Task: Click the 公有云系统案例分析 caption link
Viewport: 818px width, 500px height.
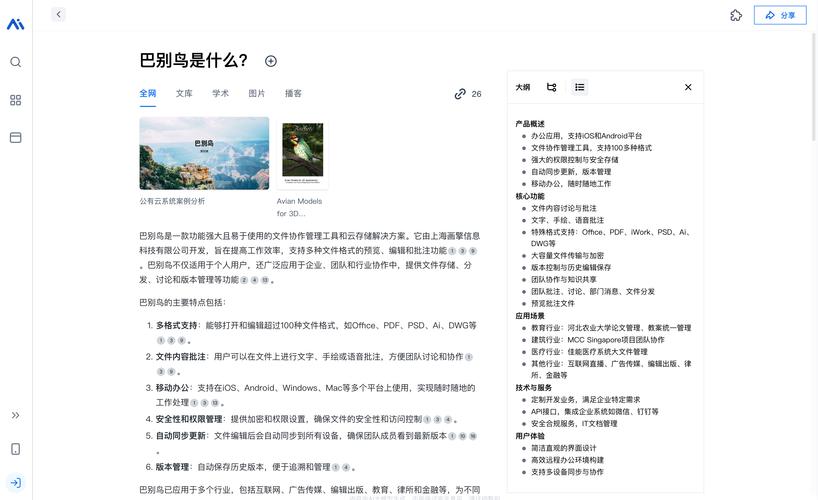Action: click(172, 201)
